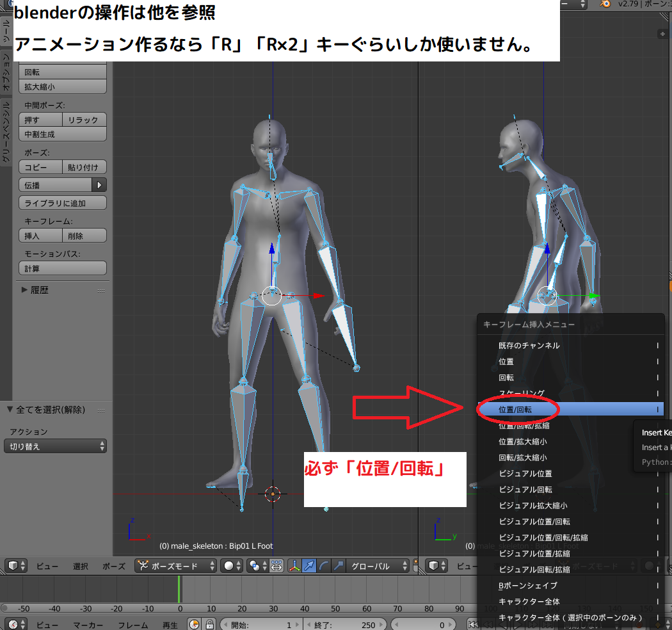This screenshot has width=672, height=630.
Task: Choose 回転/拡大縮小 menu entry
Action: click(571, 458)
